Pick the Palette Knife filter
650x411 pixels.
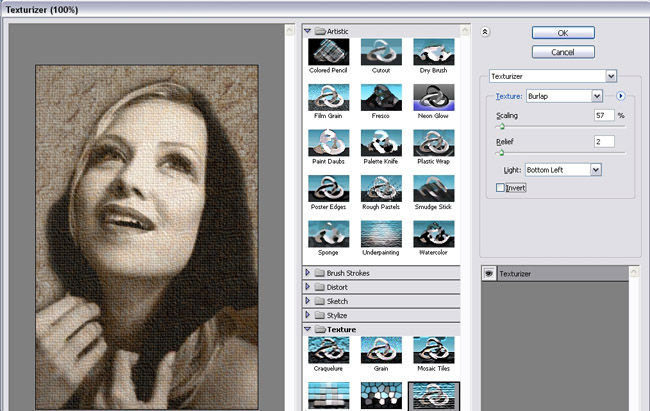(381, 143)
